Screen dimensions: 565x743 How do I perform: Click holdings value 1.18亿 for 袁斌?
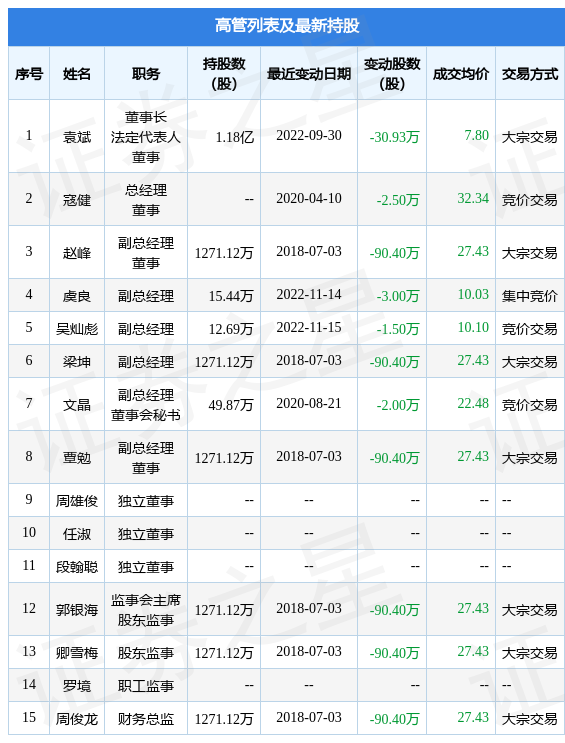click(235, 137)
